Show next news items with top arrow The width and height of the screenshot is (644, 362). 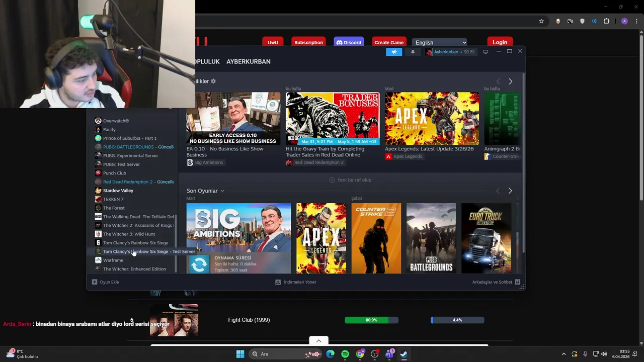pos(510,81)
